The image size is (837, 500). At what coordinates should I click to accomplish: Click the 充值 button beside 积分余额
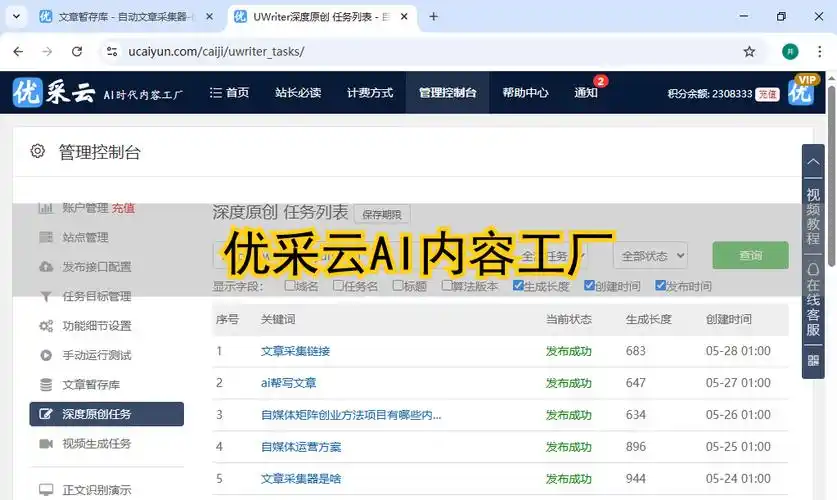pyautogui.click(x=768, y=94)
